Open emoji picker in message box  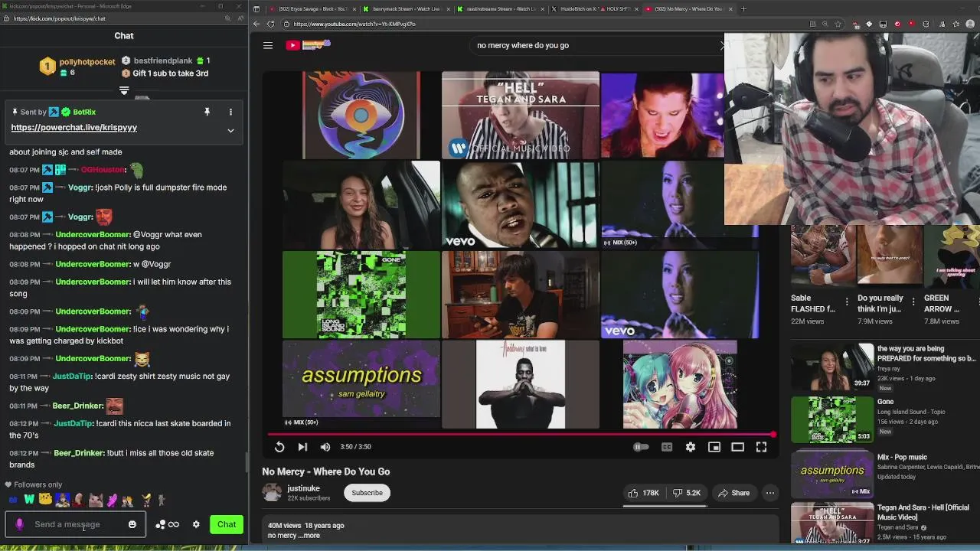click(x=132, y=524)
